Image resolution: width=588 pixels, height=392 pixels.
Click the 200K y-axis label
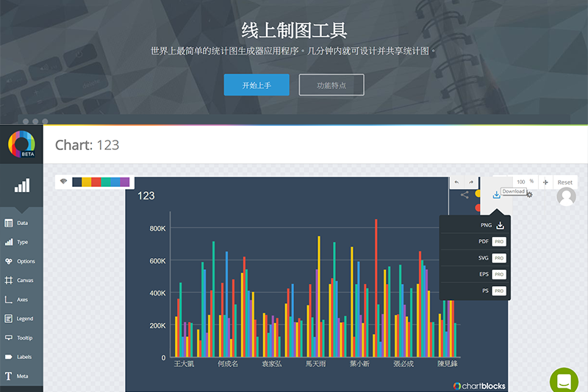[157, 326]
